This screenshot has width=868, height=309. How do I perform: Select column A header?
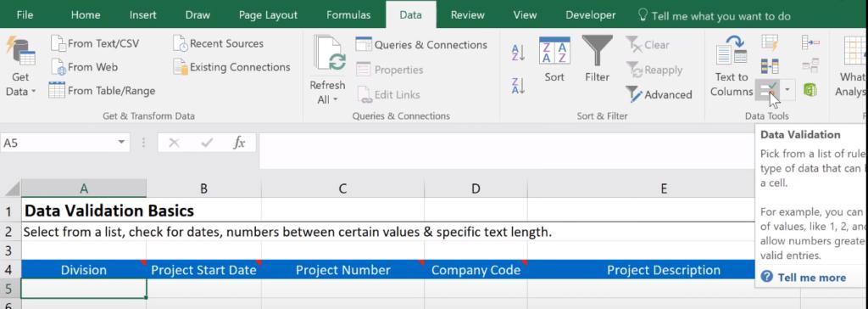point(84,188)
